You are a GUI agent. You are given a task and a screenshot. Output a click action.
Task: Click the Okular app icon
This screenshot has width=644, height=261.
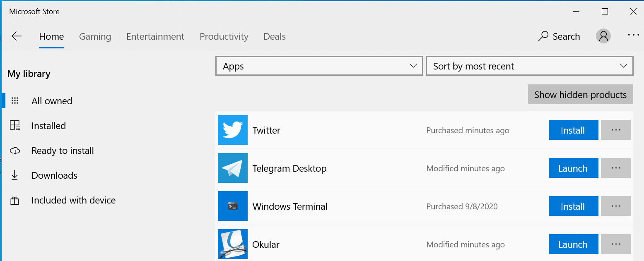tap(233, 244)
